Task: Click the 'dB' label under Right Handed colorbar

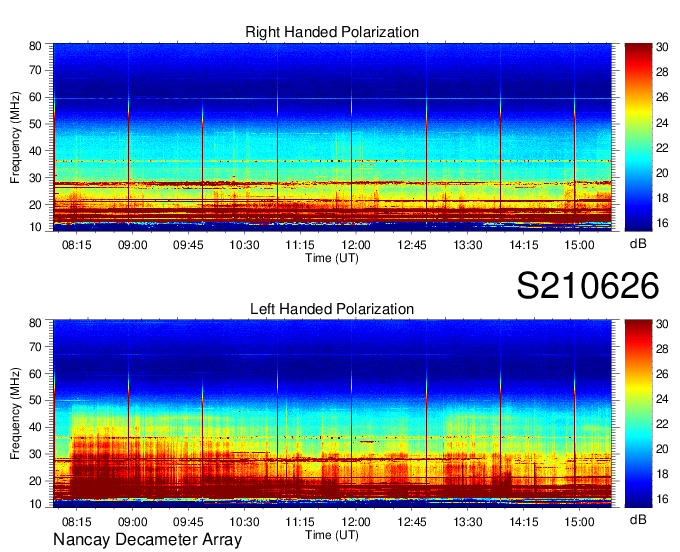Action: pyautogui.click(x=638, y=243)
